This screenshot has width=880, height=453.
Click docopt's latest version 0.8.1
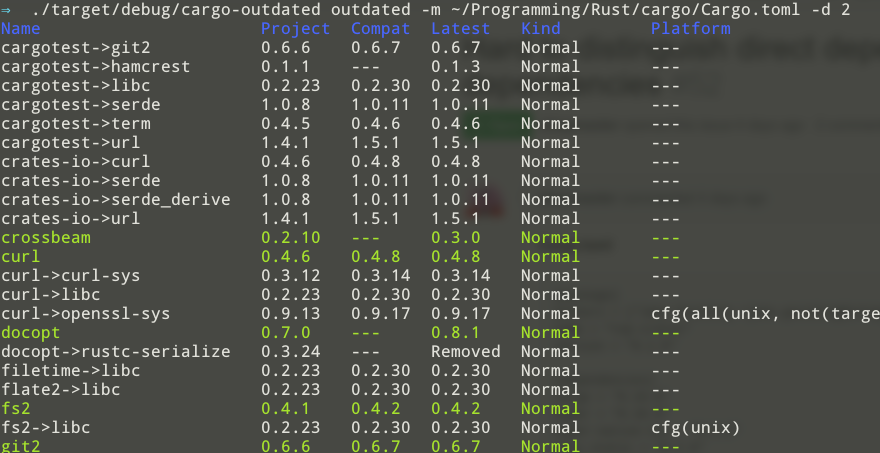456,333
